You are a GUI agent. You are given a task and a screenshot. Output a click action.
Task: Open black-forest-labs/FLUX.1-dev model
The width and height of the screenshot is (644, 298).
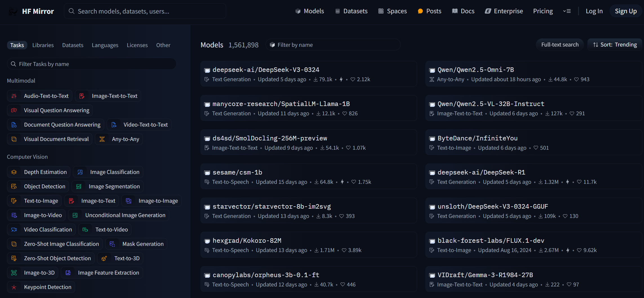point(534,245)
